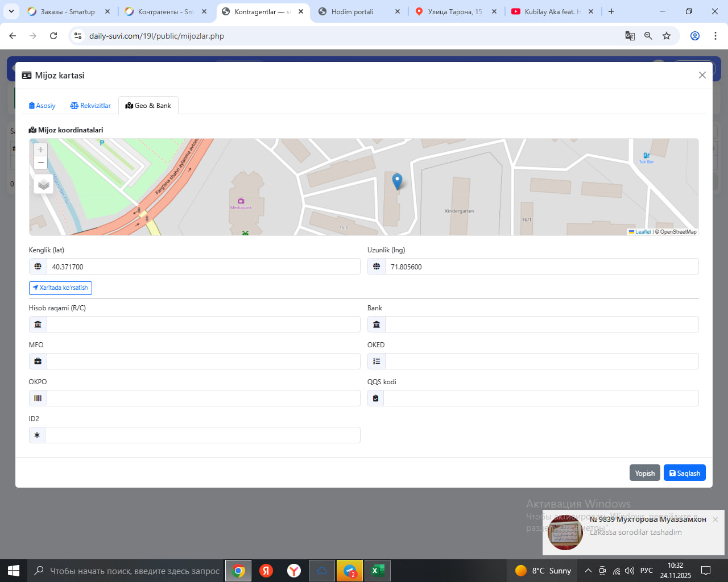
Task: Click the Xaritada ko'rsatish button
Action: tap(60, 288)
